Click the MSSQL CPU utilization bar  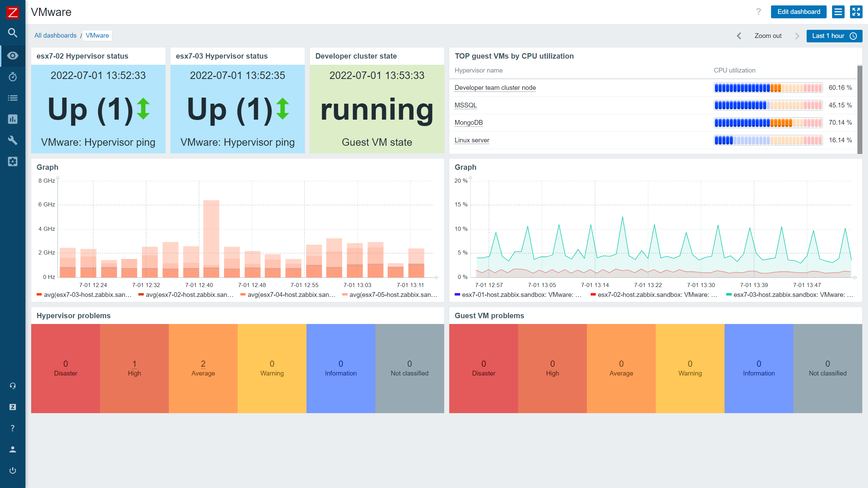pos(768,105)
